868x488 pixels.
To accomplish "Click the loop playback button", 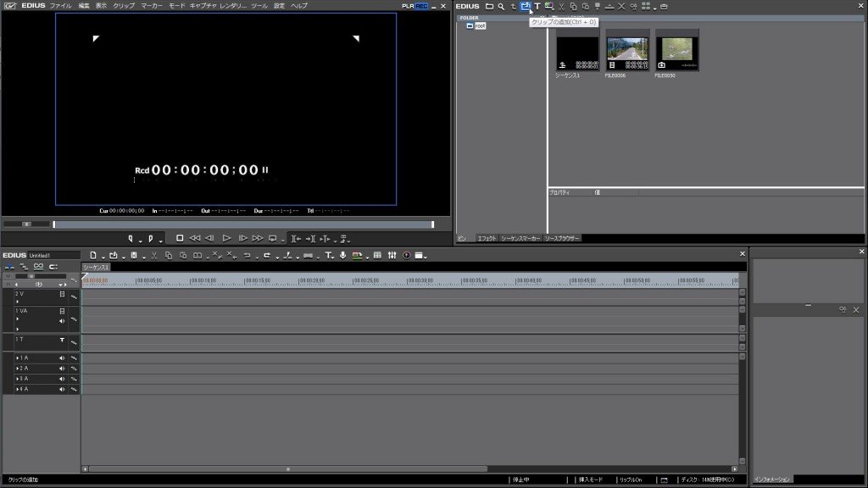I will [272, 238].
